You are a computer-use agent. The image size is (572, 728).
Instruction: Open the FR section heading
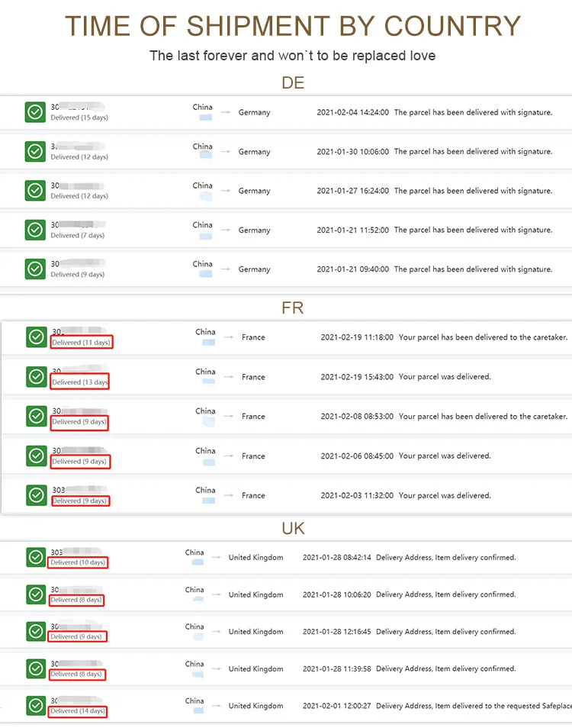tap(292, 308)
